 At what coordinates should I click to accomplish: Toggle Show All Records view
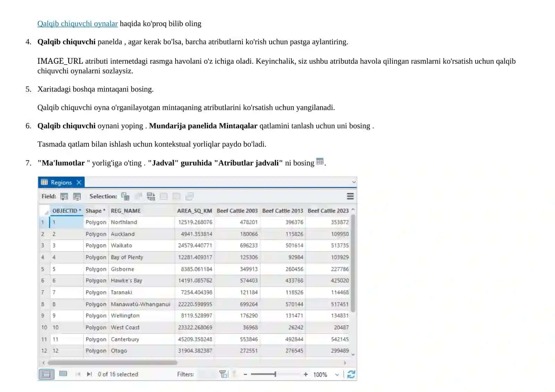tap(46, 374)
